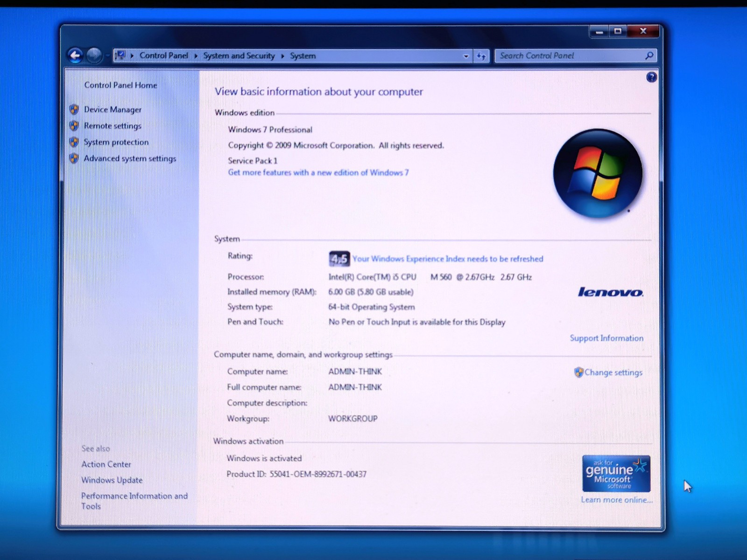The height and width of the screenshot is (560, 747).
Task: Expand arrow after Control Panel breadcrumb
Action: pos(196,56)
